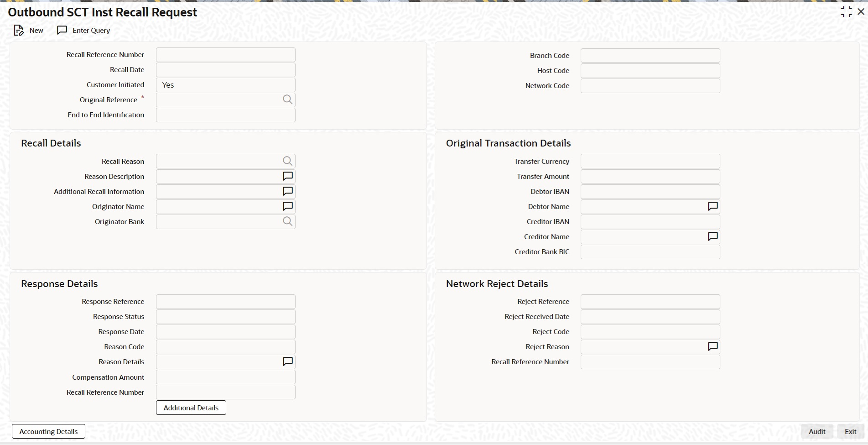Image resolution: width=868 pixels, height=445 pixels.
Task: Open the Additional Recall Information popup icon
Action: [x=288, y=191]
